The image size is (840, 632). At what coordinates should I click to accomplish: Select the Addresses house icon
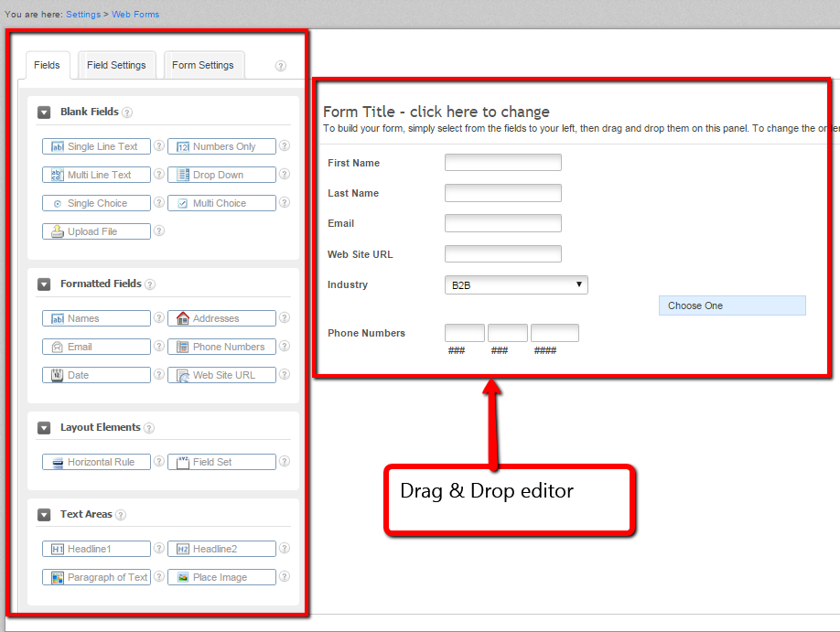coord(182,318)
